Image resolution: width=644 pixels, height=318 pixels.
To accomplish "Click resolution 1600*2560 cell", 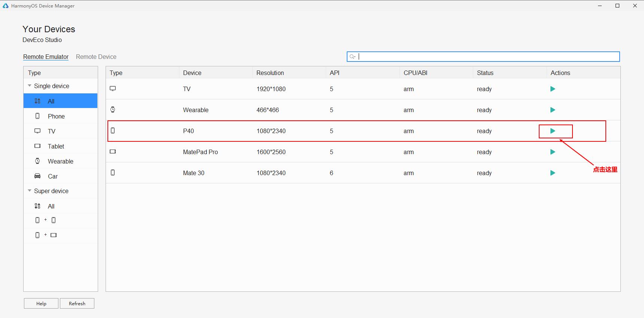I will [271, 152].
